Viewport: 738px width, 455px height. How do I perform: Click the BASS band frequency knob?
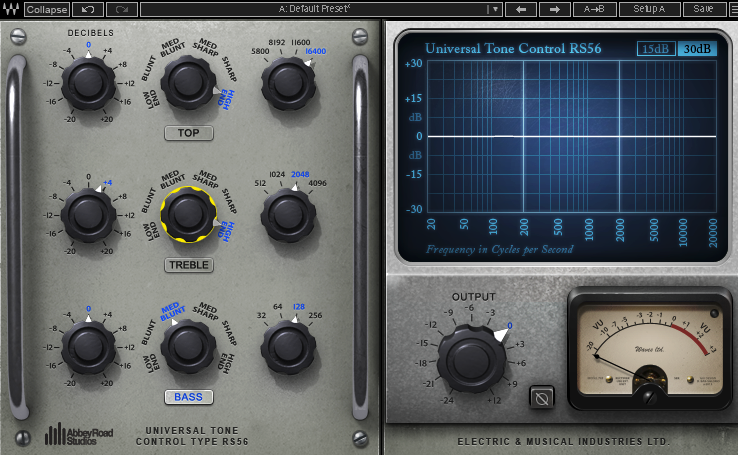point(289,348)
